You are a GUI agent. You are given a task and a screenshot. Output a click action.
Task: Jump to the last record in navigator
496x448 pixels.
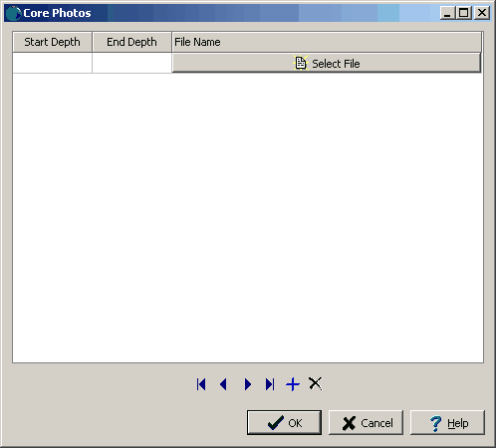270,384
